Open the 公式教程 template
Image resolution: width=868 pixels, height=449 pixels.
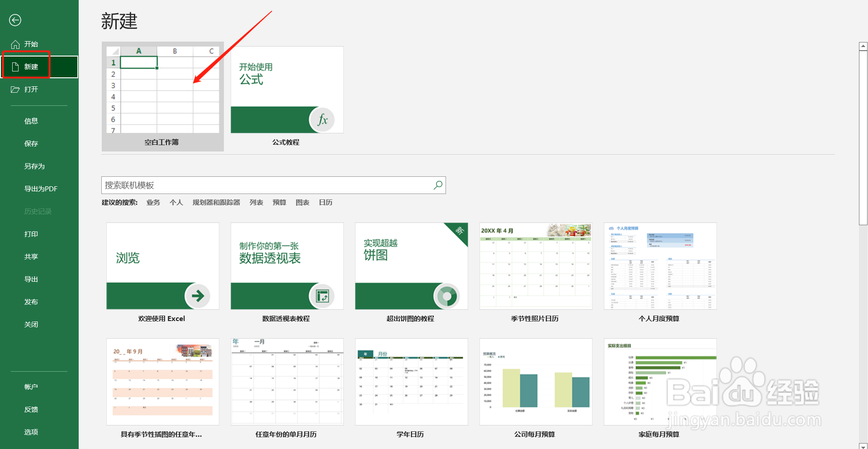click(x=287, y=97)
